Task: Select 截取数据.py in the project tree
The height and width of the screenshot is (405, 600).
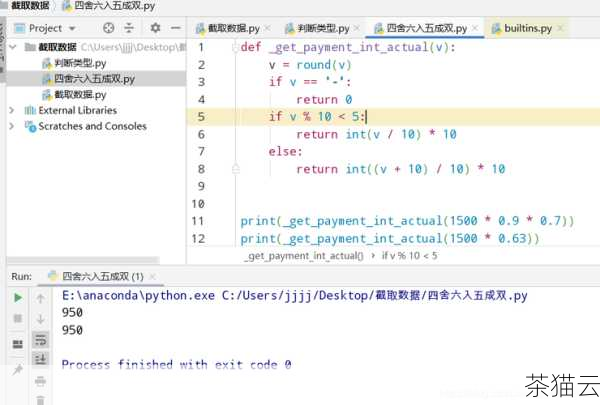Action: click(x=74, y=95)
